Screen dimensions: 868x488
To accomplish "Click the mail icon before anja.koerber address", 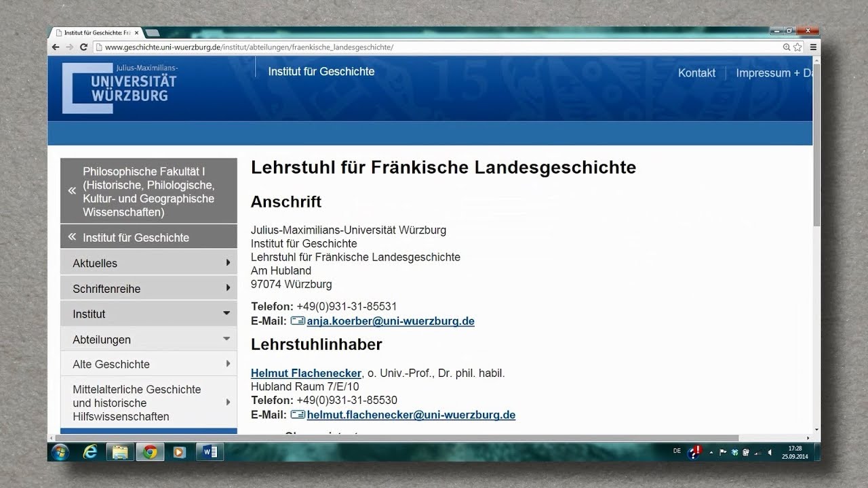I will coord(298,321).
